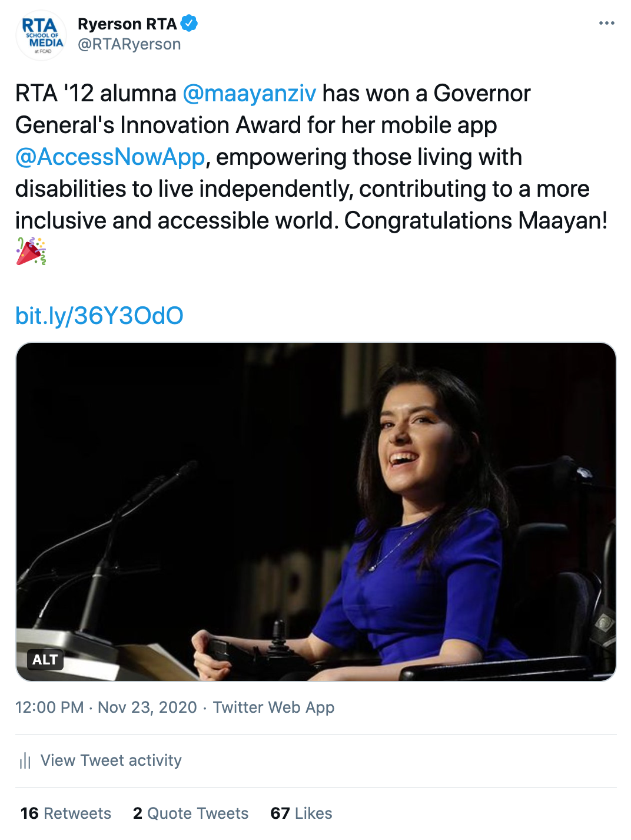Image resolution: width=631 pixels, height=840 pixels.
Task: Click the Nov 23, 2020 date
Action: point(147,707)
